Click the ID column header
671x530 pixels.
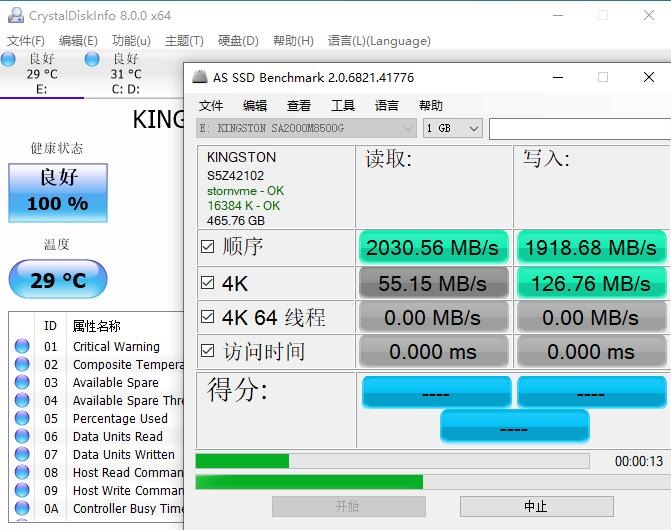tap(50, 326)
